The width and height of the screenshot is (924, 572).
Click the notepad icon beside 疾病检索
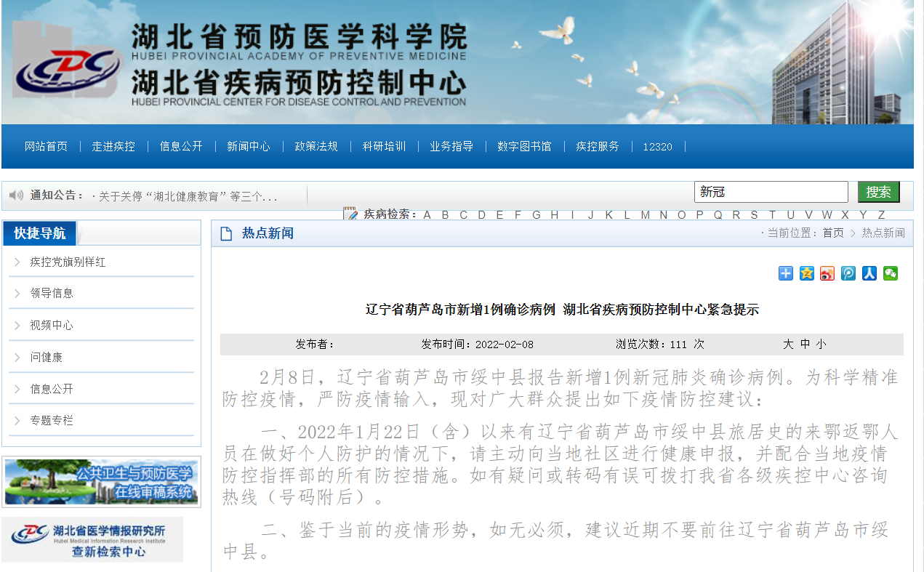coord(351,214)
